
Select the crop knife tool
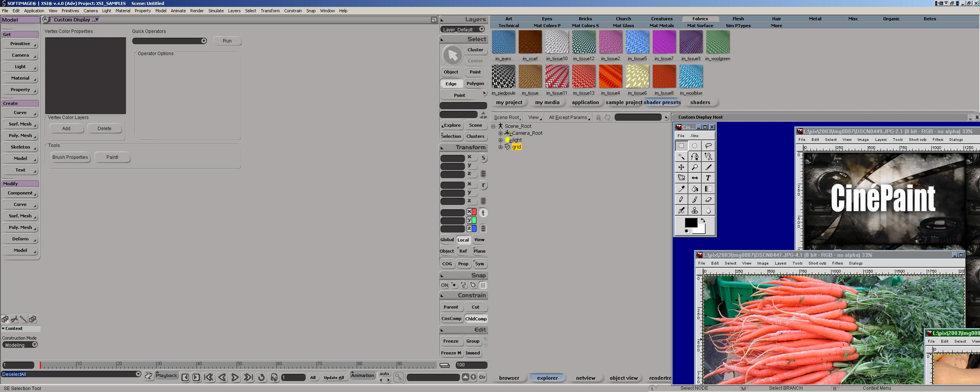coord(708,167)
